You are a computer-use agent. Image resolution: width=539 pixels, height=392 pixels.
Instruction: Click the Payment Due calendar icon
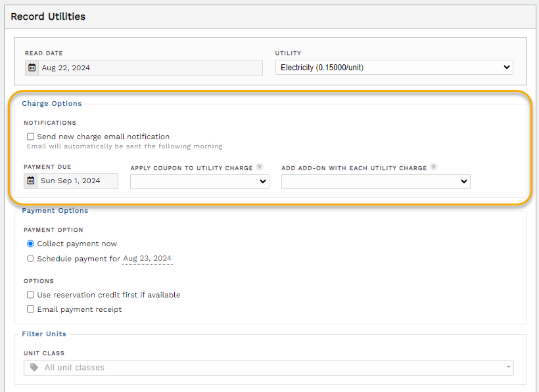coord(31,181)
